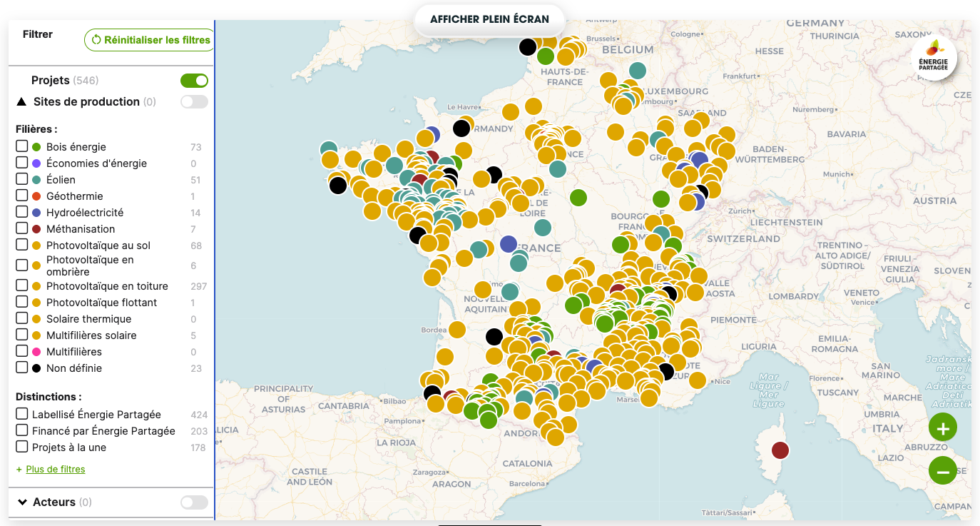
Task: Click the Énergie Partagée logo on map
Action: (x=933, y=59)
